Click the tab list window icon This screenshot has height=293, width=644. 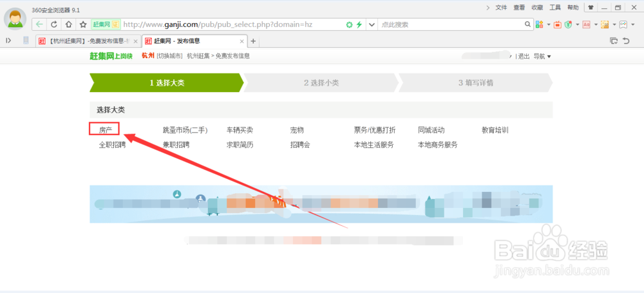(x=614, y=41)
